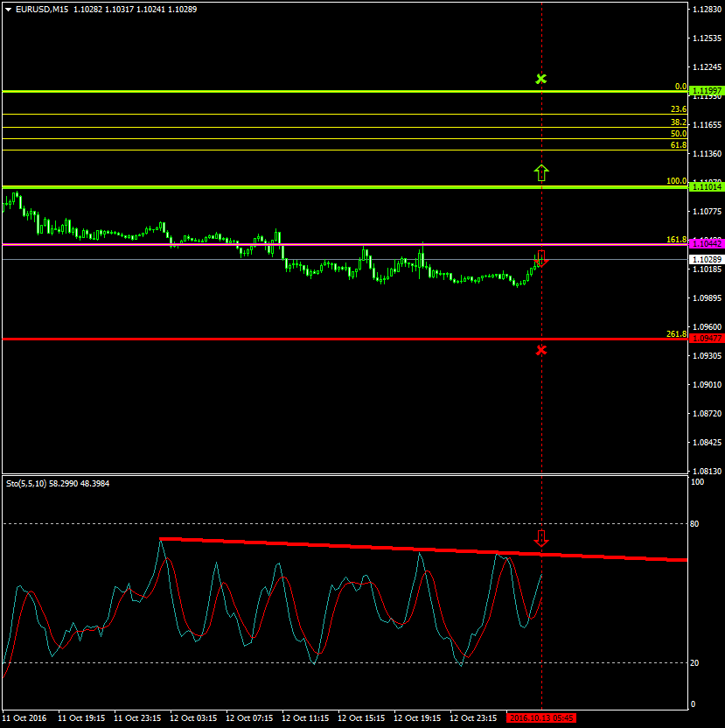Click the Fibonacci 23.6 level label
The image size is (725, 728).
[x=678, y=109]
